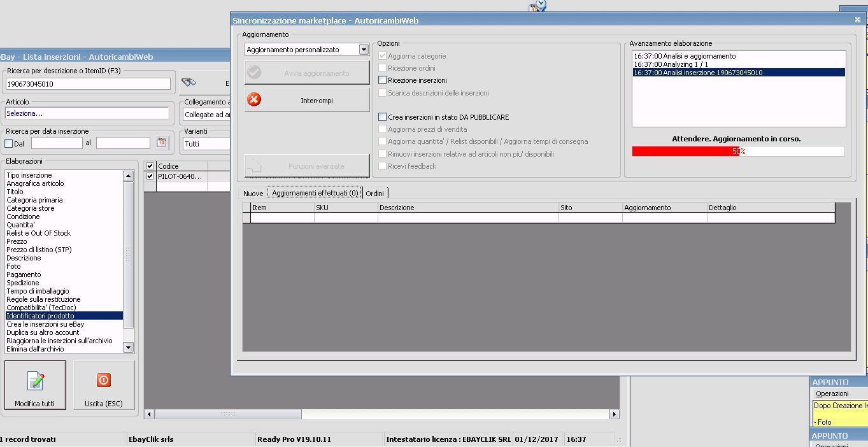Toggle the Dal date filter checkbox
The image size is (868, 447).
click(x=9, y=143)
